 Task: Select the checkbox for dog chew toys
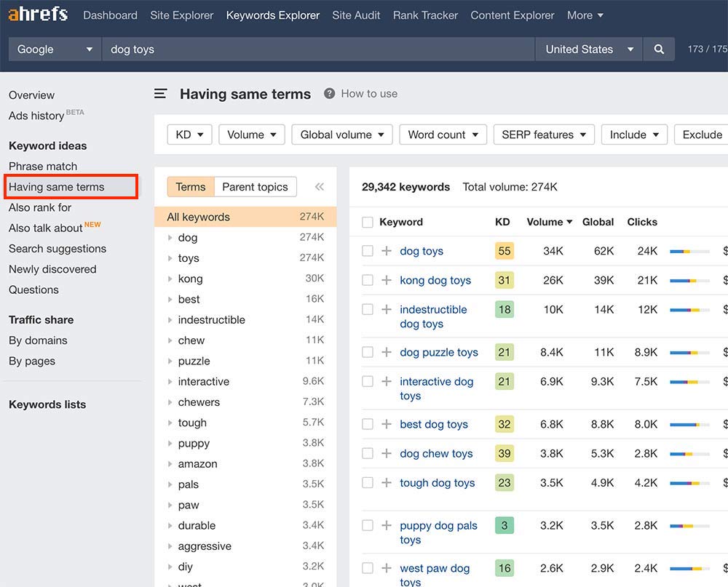(x=368, y=453)
